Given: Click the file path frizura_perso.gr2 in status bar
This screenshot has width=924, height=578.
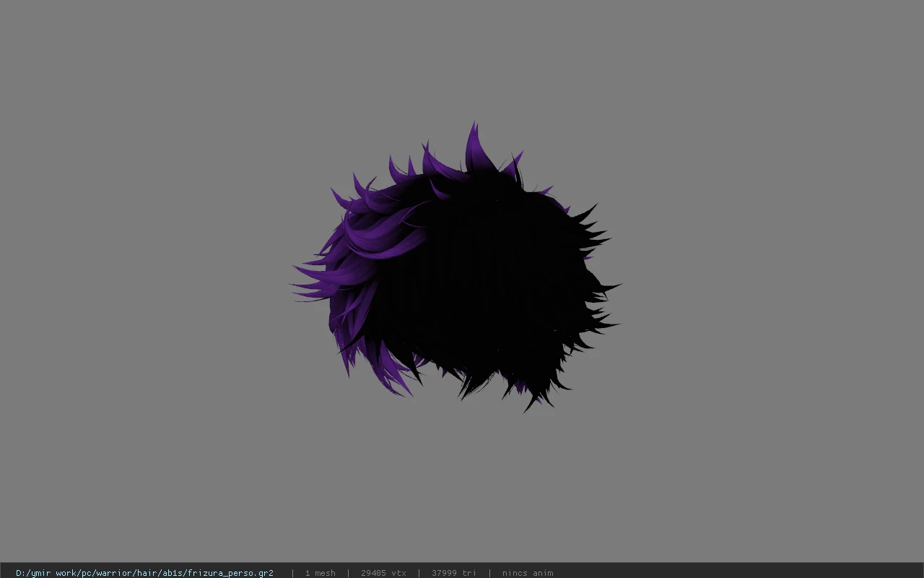Looking at the screenshot, I should [144, 573].
